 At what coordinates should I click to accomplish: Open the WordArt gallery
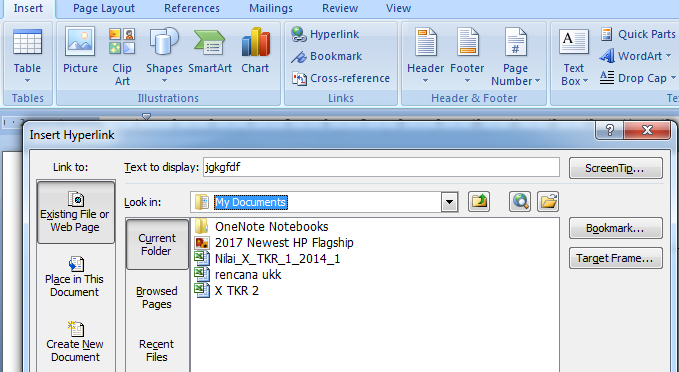click(635, 56)
